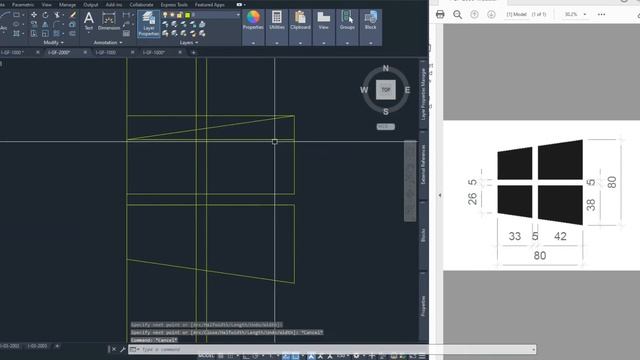Screen dimensions: 640x360
Task: Add a new drawing tab with plus
Action: coord(193,52)
